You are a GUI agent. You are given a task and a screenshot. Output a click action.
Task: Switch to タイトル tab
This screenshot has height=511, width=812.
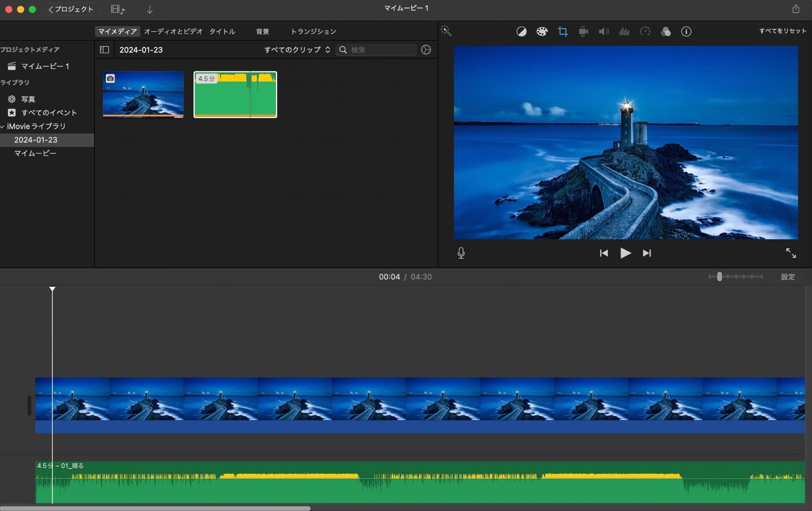pos(222,31)
